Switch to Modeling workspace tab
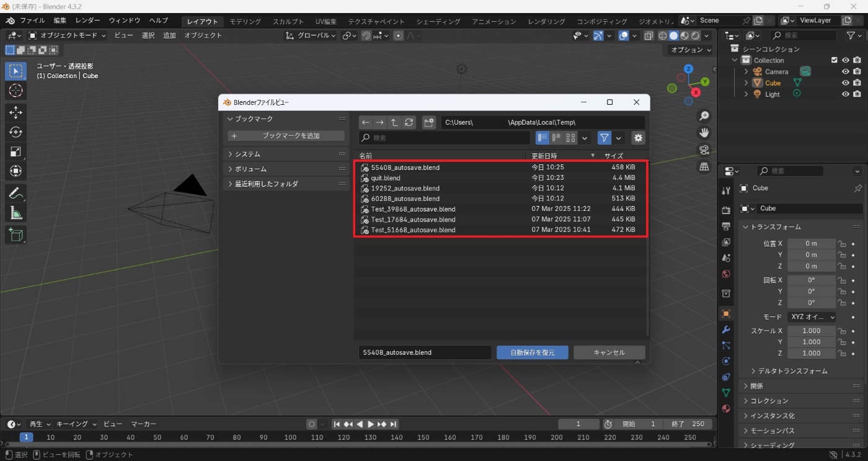The width and height of the screenshot is (868, 461). (x=246, y=21)
